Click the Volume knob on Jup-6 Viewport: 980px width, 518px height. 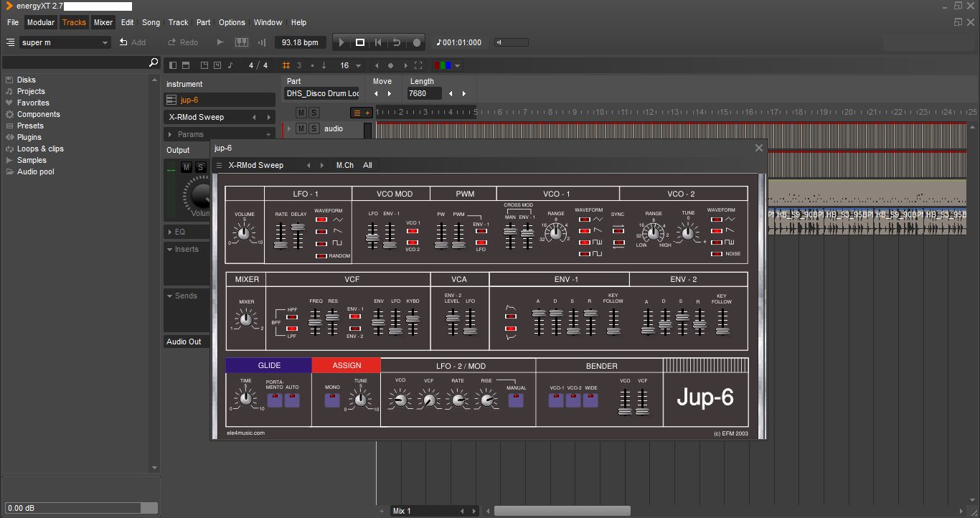244,233
